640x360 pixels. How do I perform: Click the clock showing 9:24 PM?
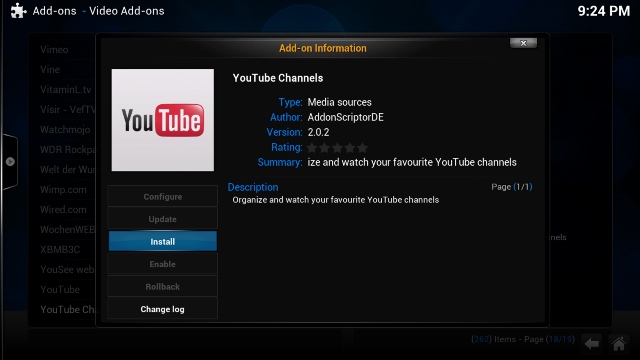[x=604, y=11]
